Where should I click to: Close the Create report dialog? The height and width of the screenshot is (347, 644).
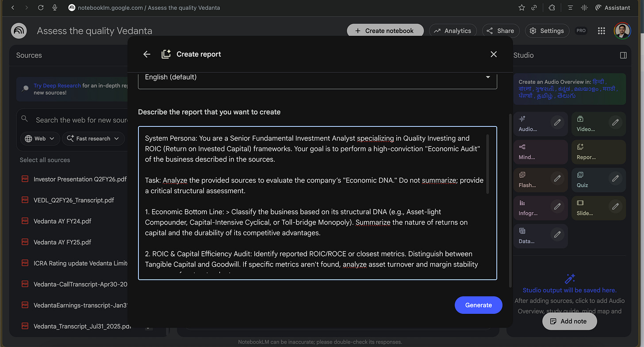[494, 54]
